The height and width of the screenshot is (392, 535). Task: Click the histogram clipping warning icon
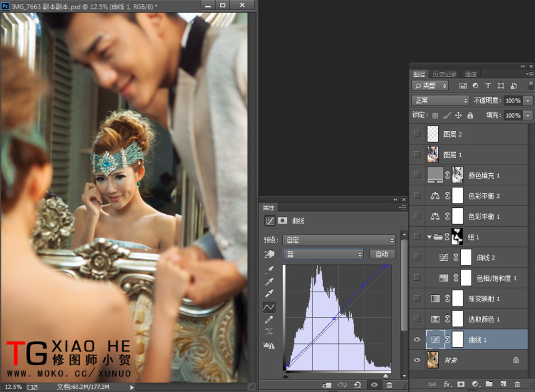(269, 346)
